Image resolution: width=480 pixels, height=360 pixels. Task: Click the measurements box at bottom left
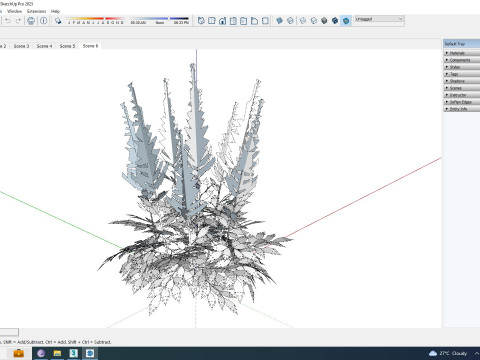pos(9,332)
